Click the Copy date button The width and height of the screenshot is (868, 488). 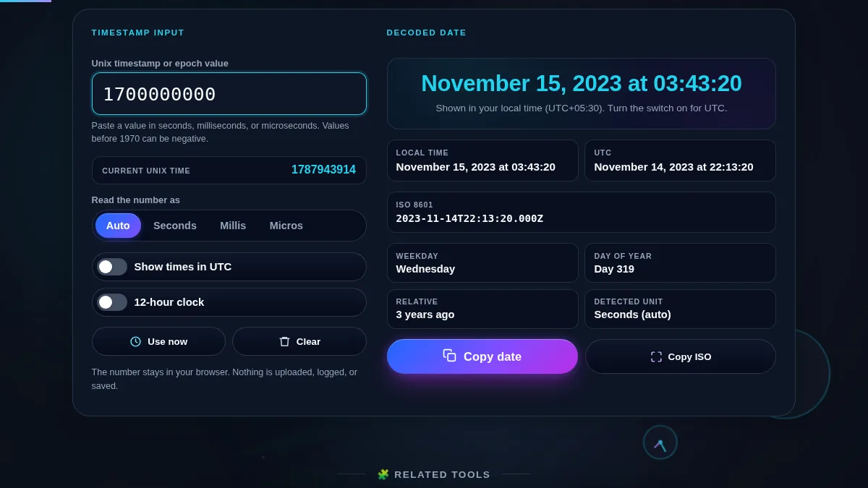[482, 356]
